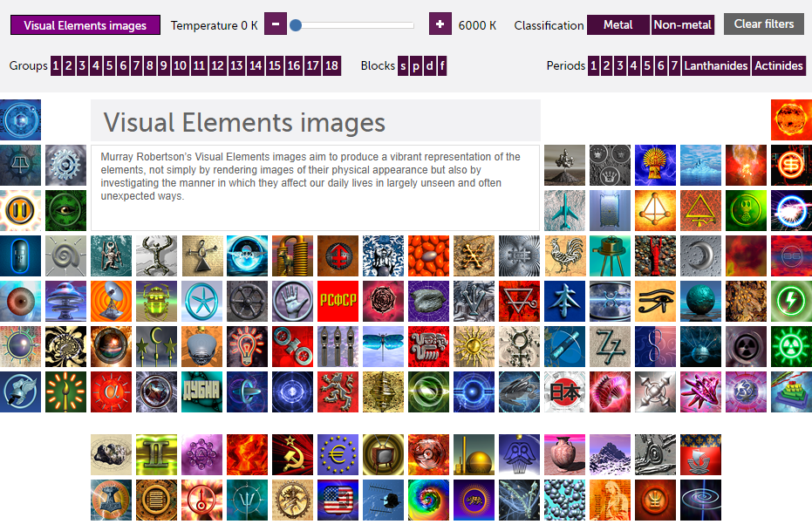
Task: Open the golden scarab beetle tile
Action: [156, 301]
